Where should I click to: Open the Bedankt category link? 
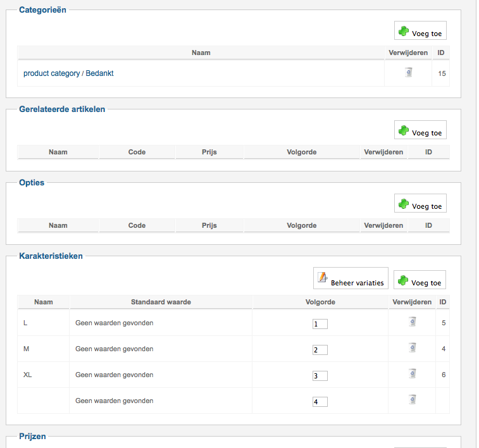(99, 73)
